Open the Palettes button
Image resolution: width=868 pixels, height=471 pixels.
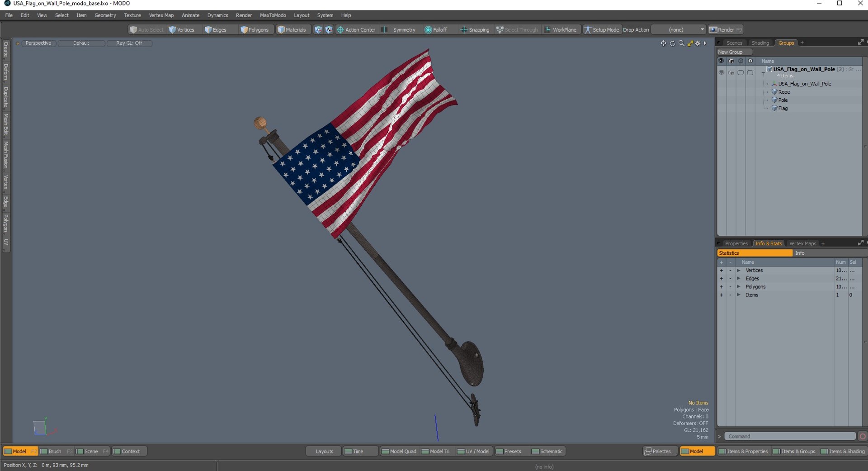[660, 451]
